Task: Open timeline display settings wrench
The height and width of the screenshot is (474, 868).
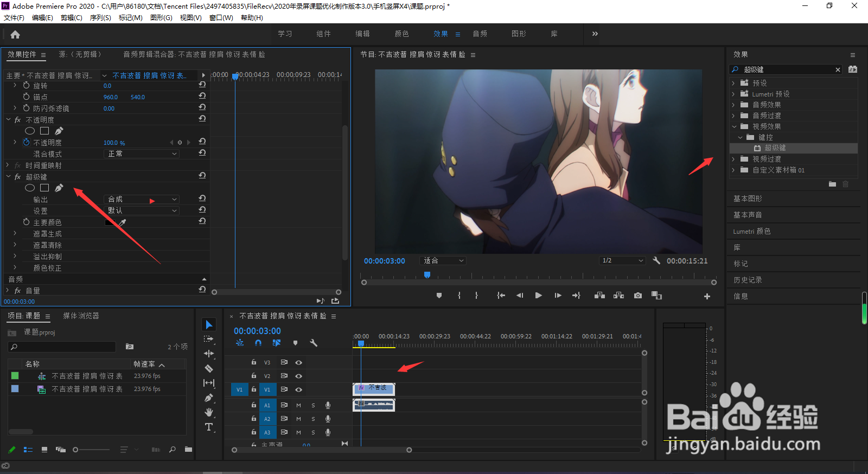Action: [314, 343]
